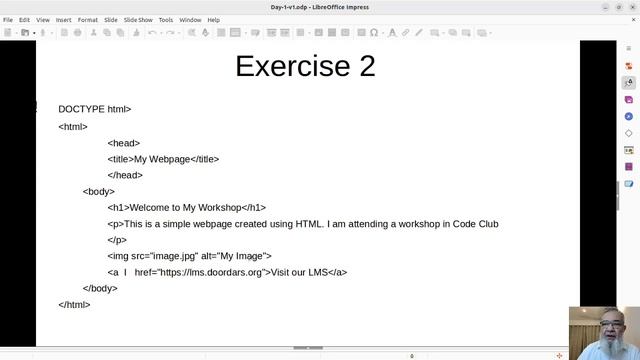The height and width of the screenshot is (360, 640).
Task: Open the Window menu
Action: (x=190, y=20)
